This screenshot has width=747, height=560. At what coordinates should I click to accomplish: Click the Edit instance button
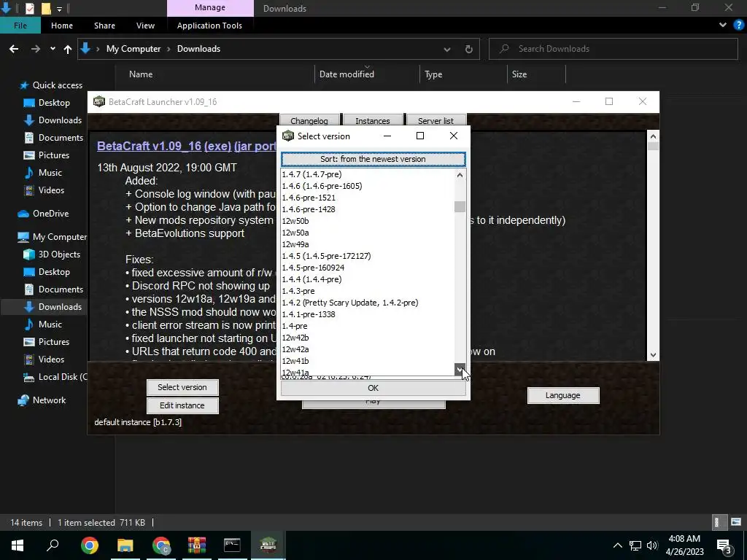click(x=182, y=405)
